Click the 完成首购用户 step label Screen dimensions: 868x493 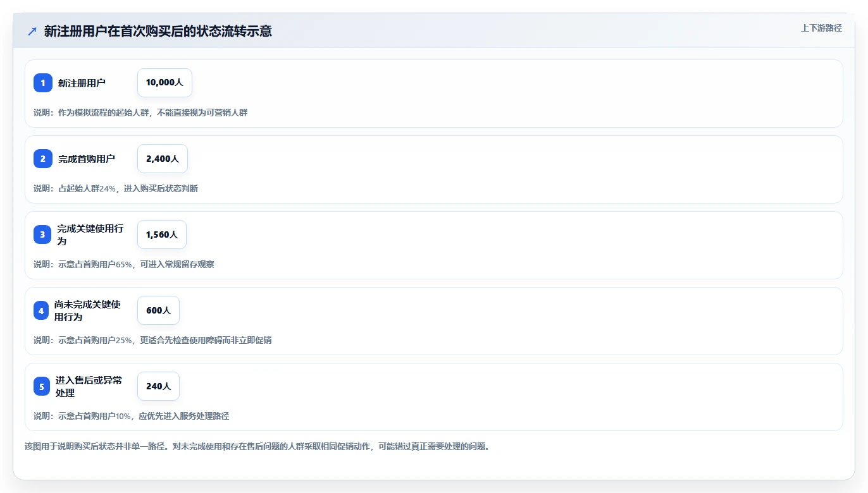tap(87, 159)
